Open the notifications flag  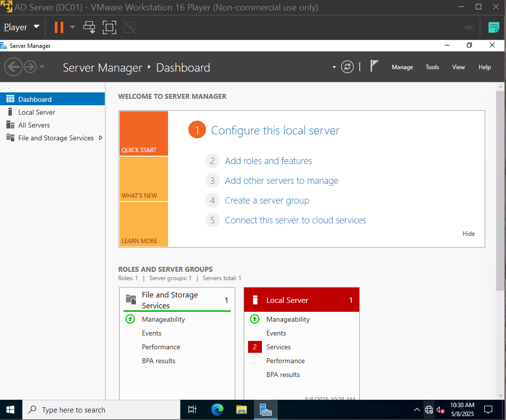(x=374, y=66)
